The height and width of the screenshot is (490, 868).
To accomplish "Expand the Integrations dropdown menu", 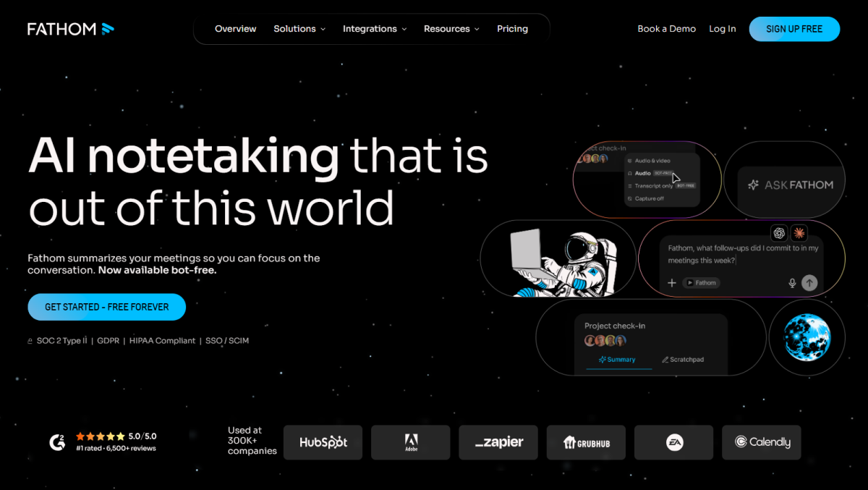I will [x=375, y=29].
